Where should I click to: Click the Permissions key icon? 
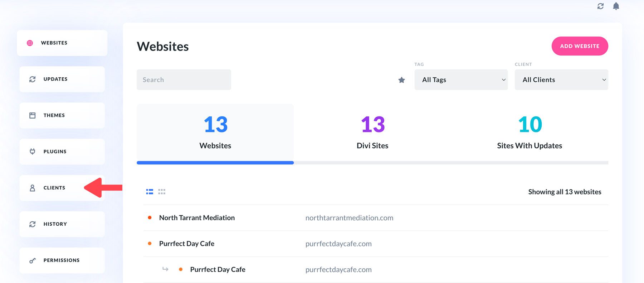click(x=33, y=260)
